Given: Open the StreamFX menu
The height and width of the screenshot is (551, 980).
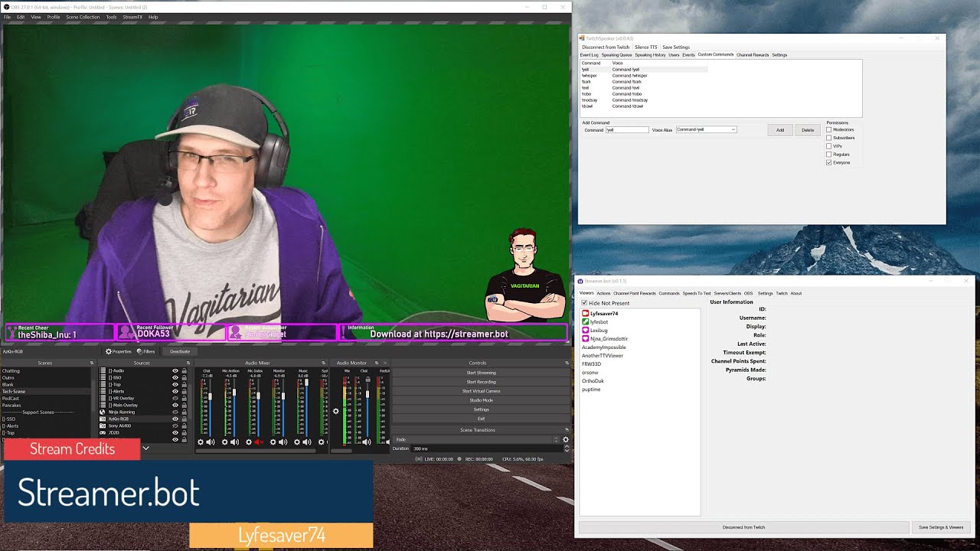Looking at the screenshot, I should 132,17.
